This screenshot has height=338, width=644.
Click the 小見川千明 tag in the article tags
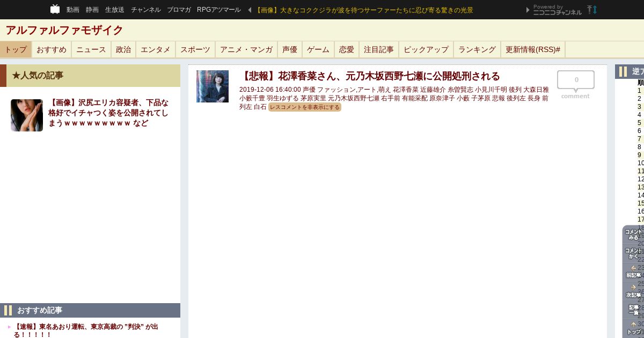[x=491, y=90]
